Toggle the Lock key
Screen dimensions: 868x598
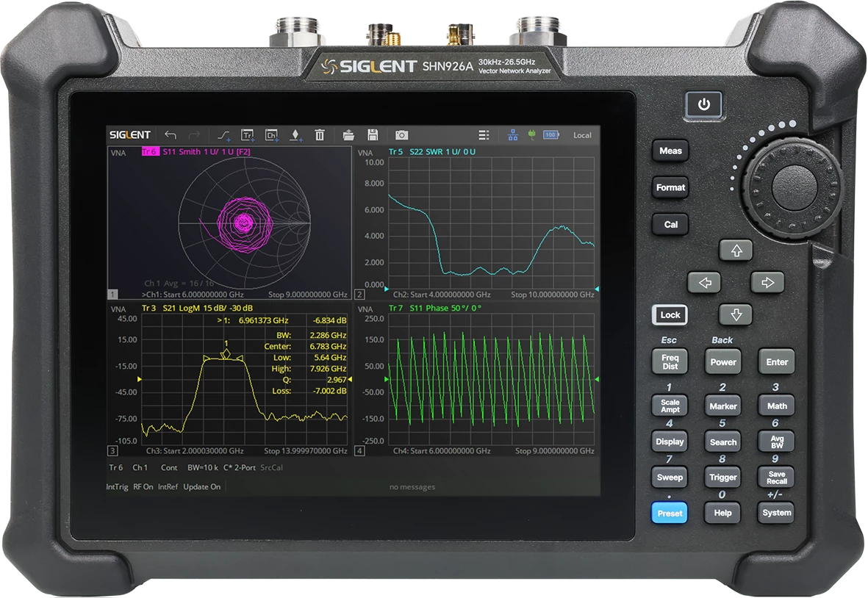pyautogui.click(x=670, y=314)
